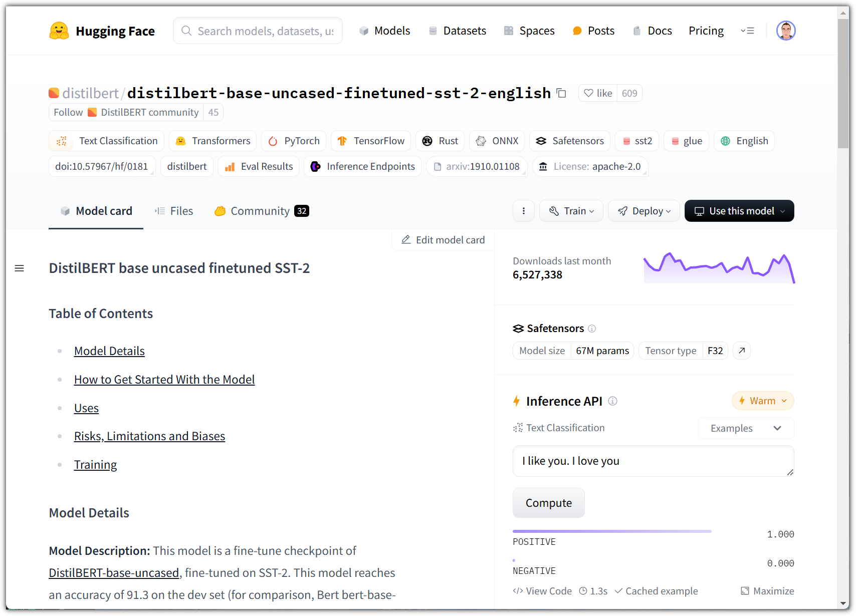Viewport: 856px width, 616px height.
Task: Open Posts in top navigation
Action: click(x=593, y=31)
